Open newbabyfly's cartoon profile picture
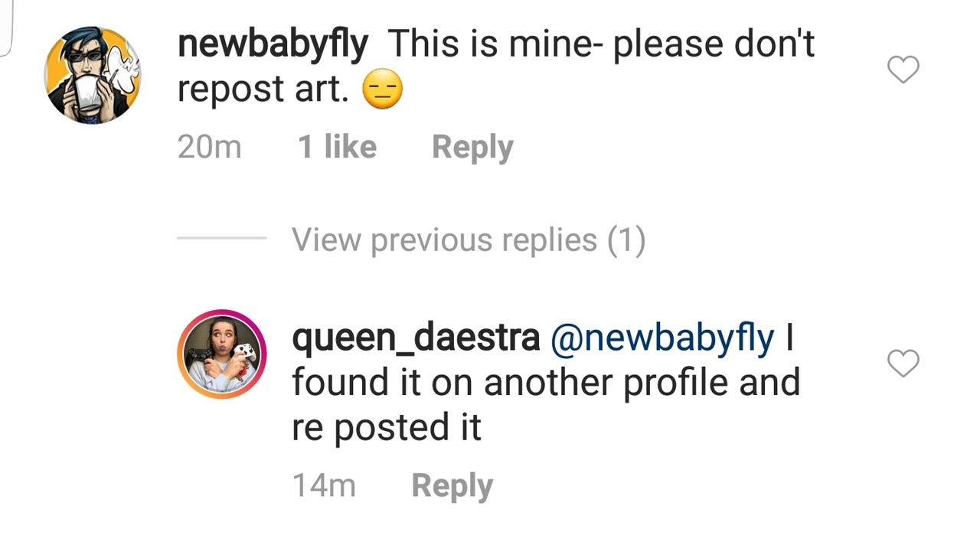Viewport: 980px width, 542px height. 93,75
